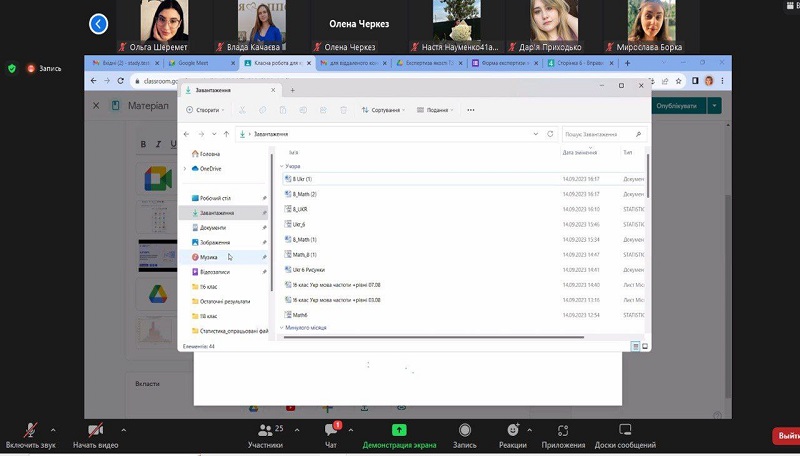Toggle bold B in Classroom editor
800x456 pixels.
click(143, 144)
